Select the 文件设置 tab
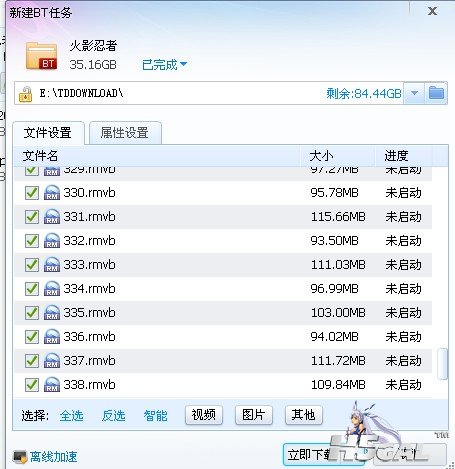The image size is (455, 469). pyautogui.click(x=48, y=133)
